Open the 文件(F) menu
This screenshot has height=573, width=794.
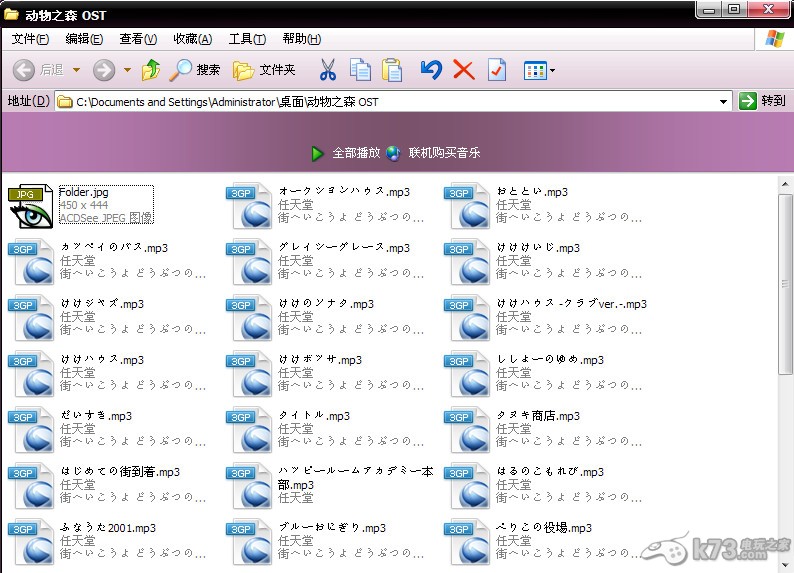(x=30, y=39)
